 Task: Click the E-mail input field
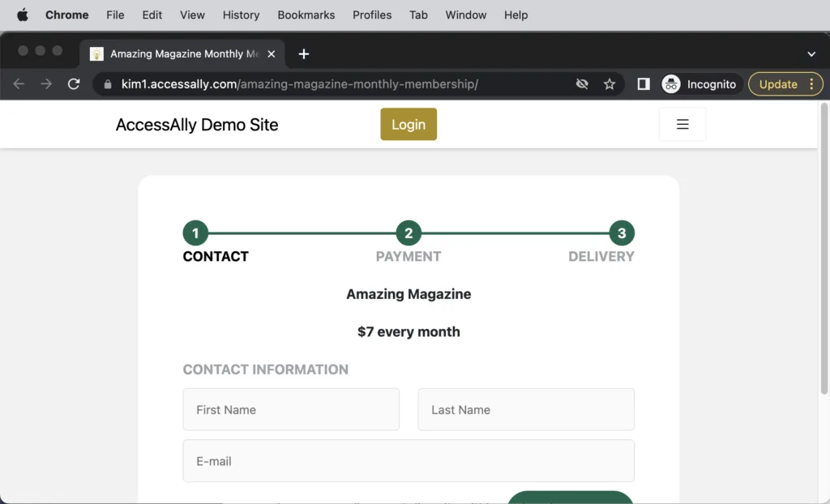(409, 460)
